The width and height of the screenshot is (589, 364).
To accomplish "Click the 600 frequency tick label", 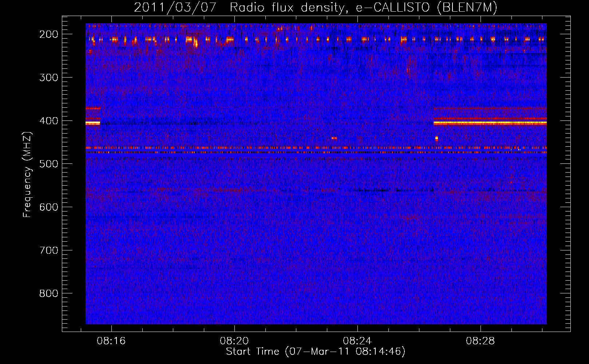I will [x=48, y=207].
